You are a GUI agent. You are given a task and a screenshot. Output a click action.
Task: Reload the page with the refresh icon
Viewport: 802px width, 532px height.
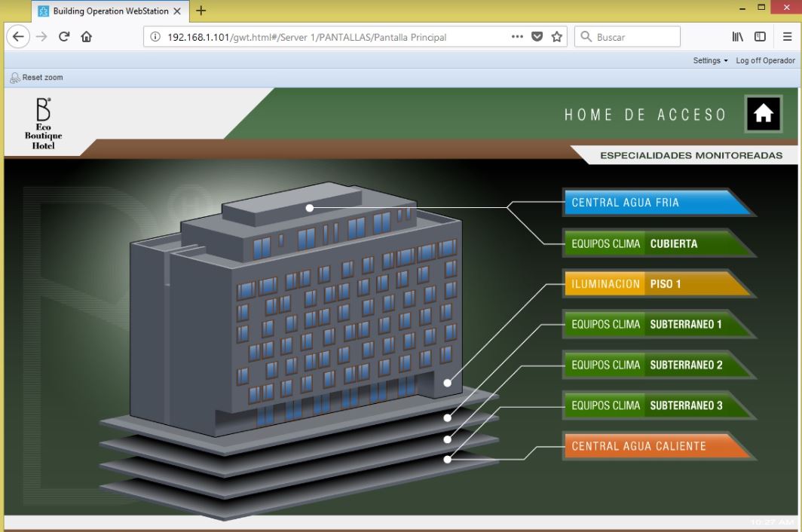click(64, 36)
